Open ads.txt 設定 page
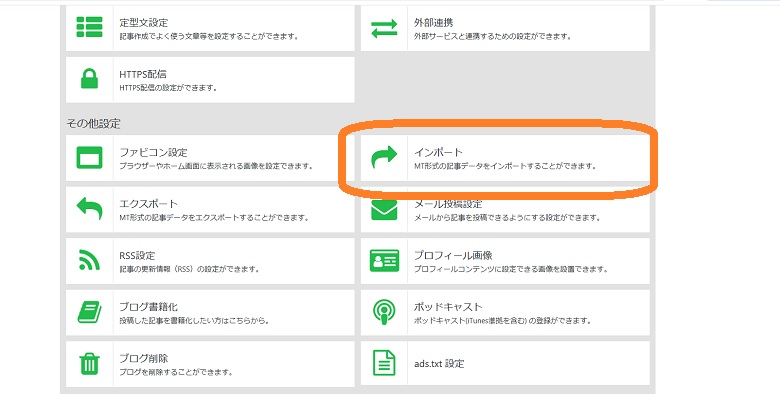This screenshot has height=394, width=780. [x=505, y=364]
